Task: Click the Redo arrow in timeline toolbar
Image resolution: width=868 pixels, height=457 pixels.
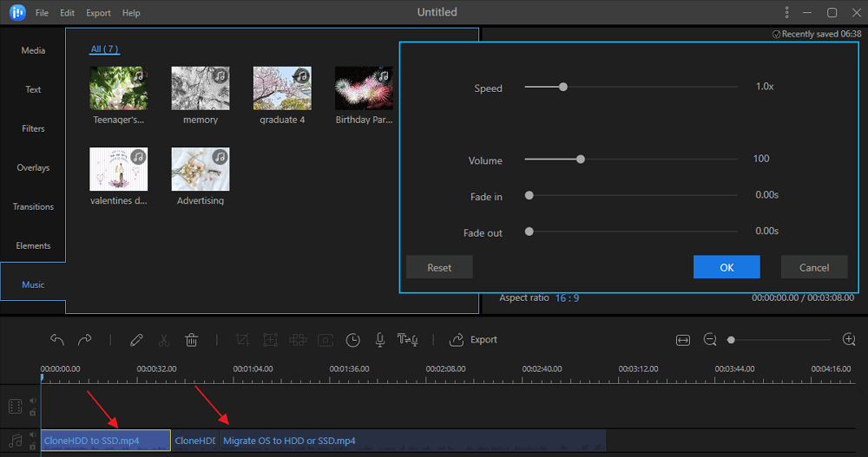Action: coord(85,340)
